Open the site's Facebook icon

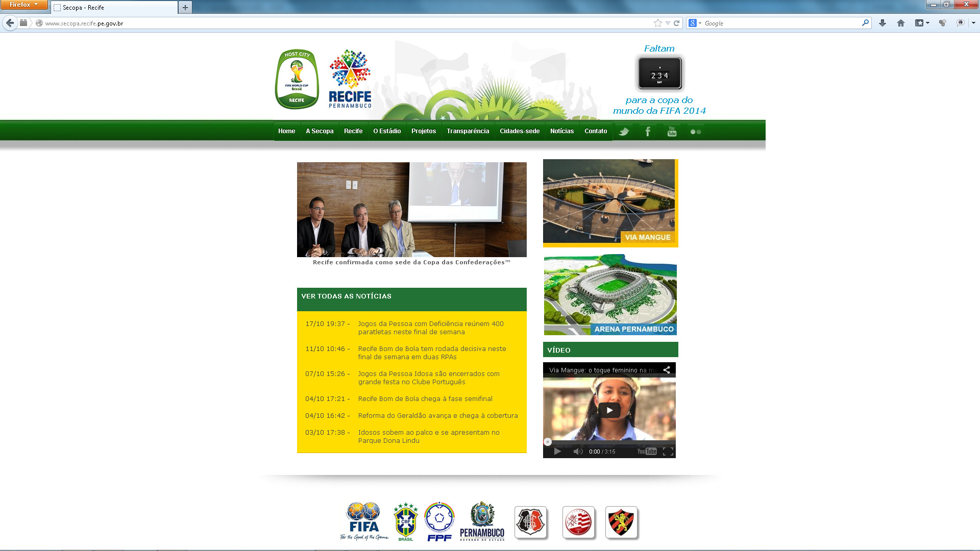[x=648, y=132]
